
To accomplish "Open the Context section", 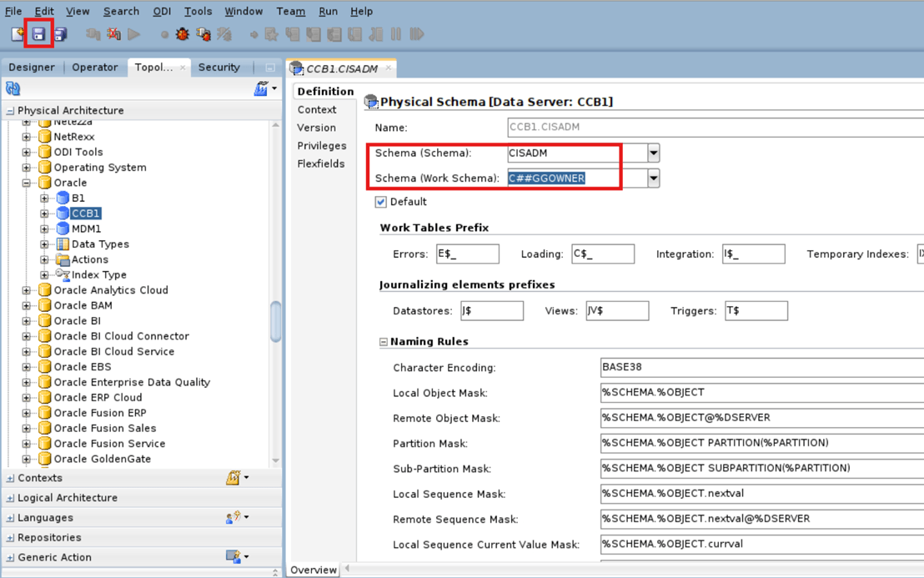I will [x=316, y=109].
